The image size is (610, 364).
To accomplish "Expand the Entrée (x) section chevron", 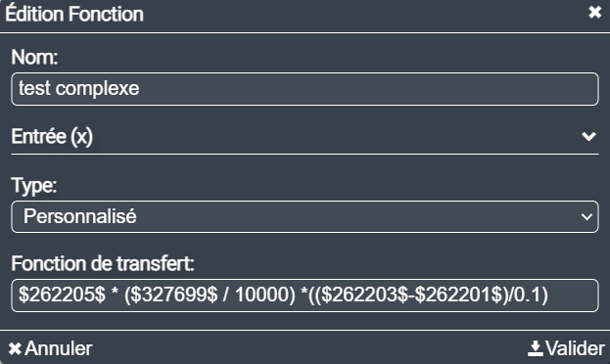I will [588, 136].
